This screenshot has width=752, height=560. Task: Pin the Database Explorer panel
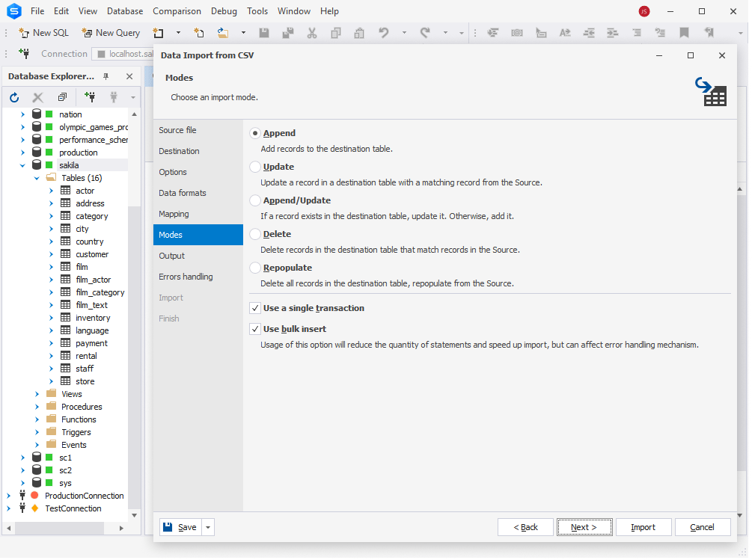click(105, 76)
